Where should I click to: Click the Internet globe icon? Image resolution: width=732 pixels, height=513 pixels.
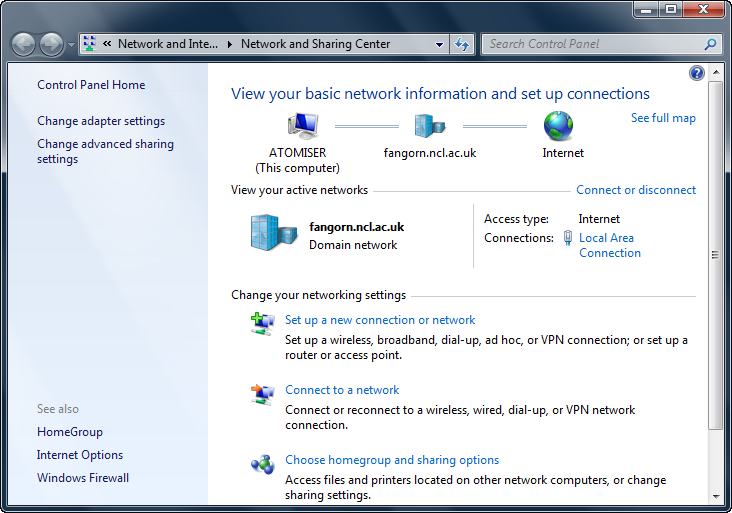pyautogui.click(x=558, y=126)
